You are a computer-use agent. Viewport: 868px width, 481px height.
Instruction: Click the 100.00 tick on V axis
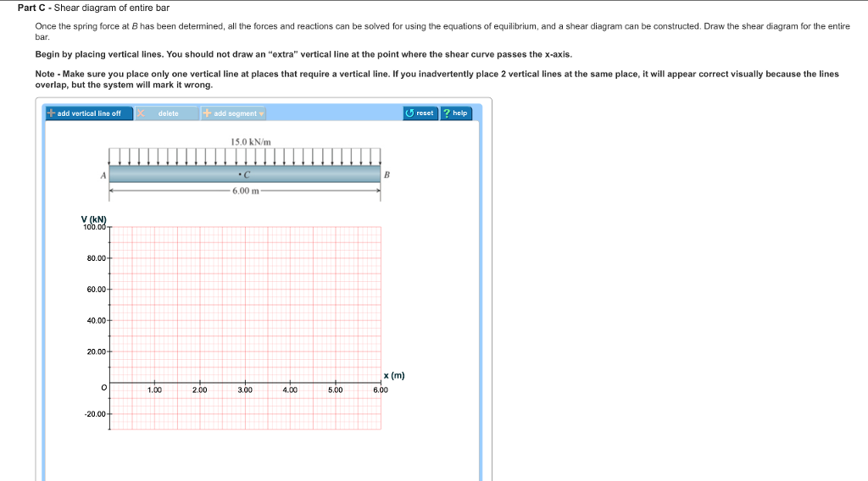(95, 227)
